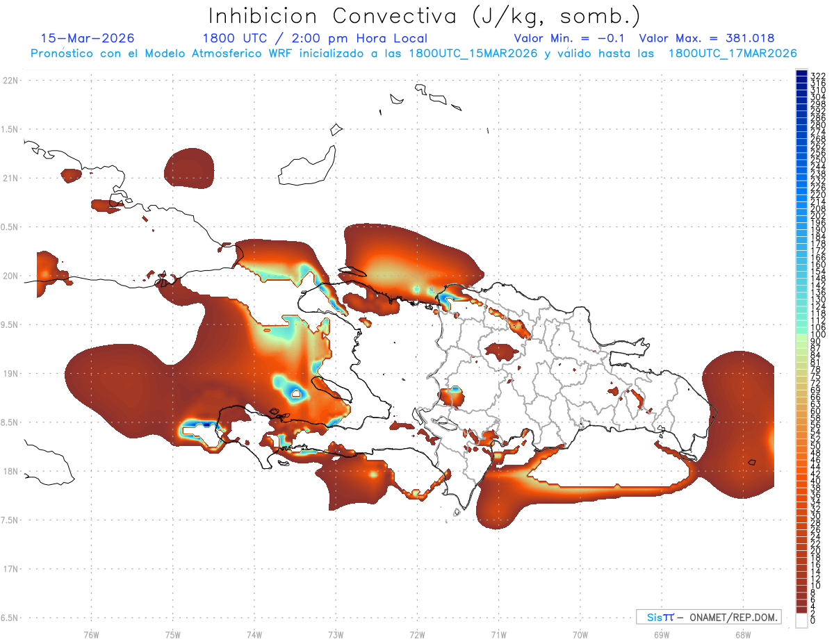Click the 'SisTT - ONAMET/REP.DOM.' credit box
Screen dimensions: 834x644
coord(709,617)
